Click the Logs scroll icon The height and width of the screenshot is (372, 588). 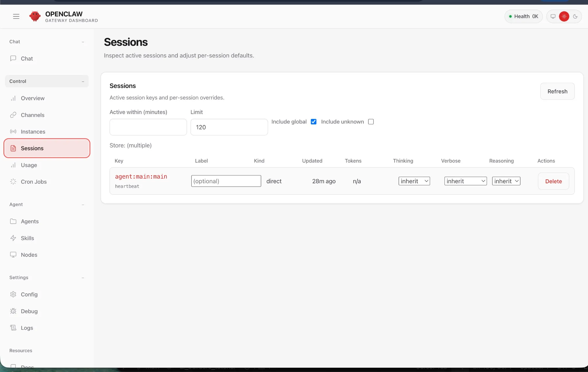(x=13, y=328)
